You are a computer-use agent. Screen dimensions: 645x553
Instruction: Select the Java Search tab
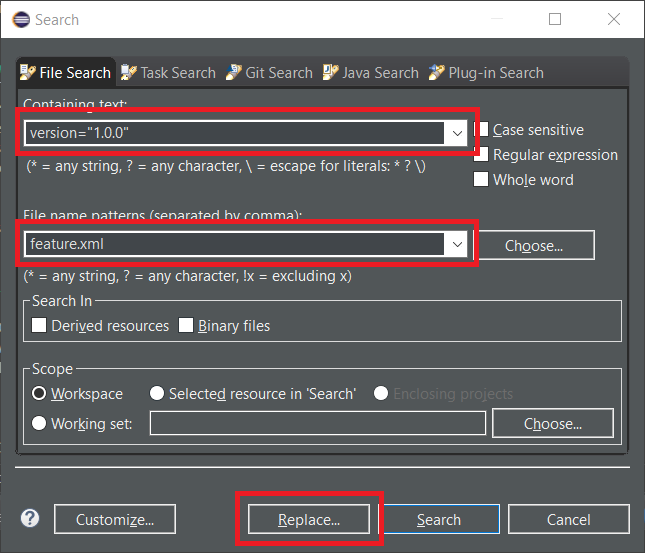tap(371, 72)
